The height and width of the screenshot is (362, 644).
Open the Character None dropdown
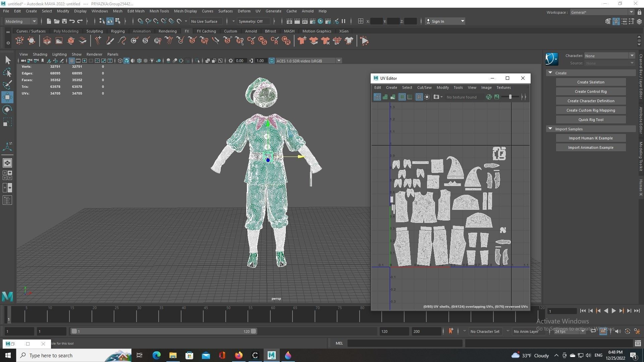click(609, 56)
